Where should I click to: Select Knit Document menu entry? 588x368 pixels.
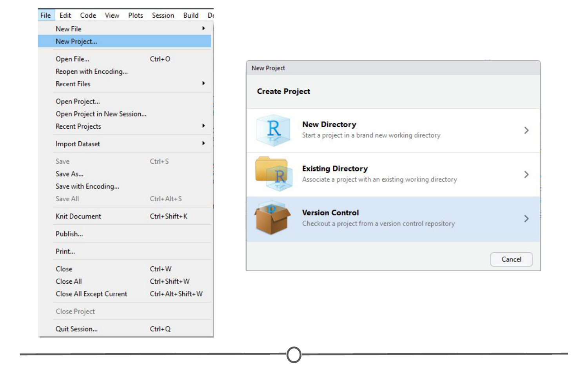click(78, 216)
